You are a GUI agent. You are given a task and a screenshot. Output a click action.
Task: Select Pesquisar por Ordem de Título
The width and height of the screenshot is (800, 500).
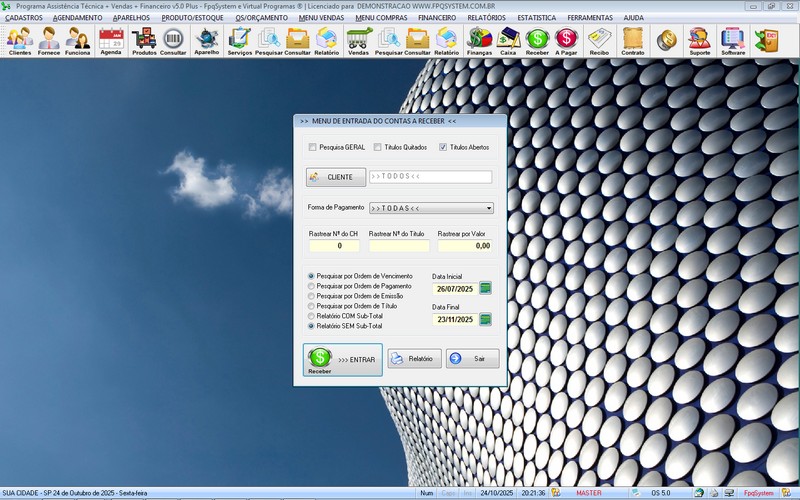coord(311,306)
